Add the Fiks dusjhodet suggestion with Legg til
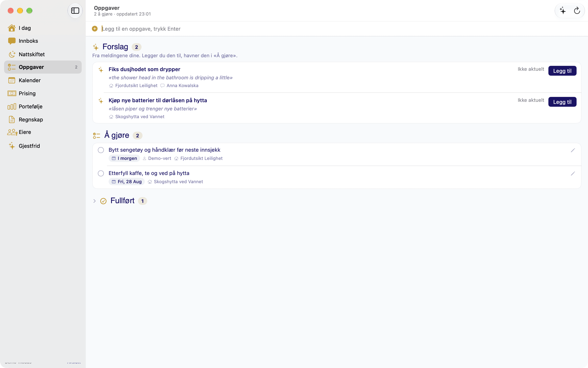The height and width of the screenshot is (368, 588). point(562,71)
